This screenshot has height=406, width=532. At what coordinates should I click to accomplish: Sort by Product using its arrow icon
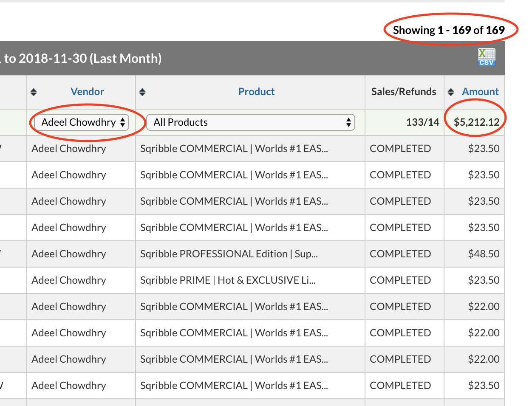pos(142,92)
